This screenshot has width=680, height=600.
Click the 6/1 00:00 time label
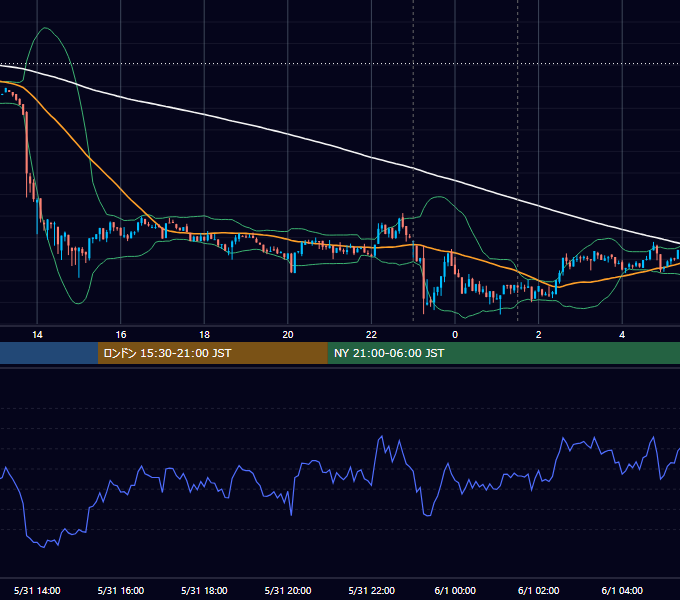pyautogui.click(x=455, y=590)
